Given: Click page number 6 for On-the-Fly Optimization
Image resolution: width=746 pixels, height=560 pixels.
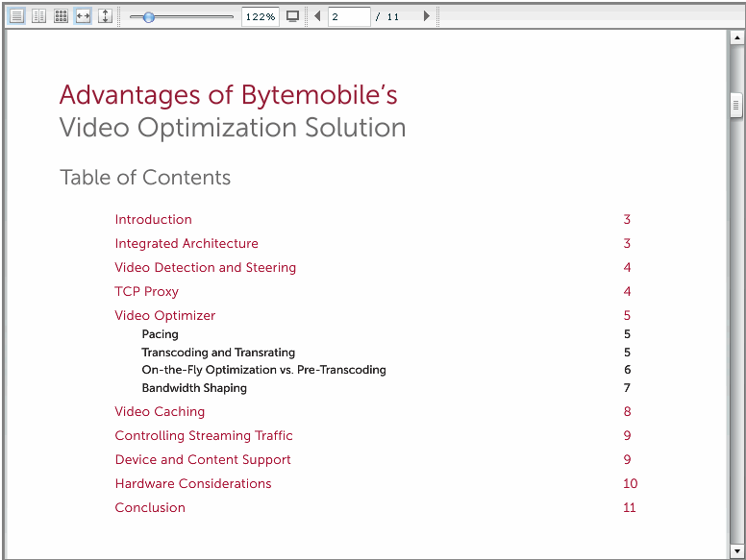Looking at the screenshot, I should click(x=628, y=370).
